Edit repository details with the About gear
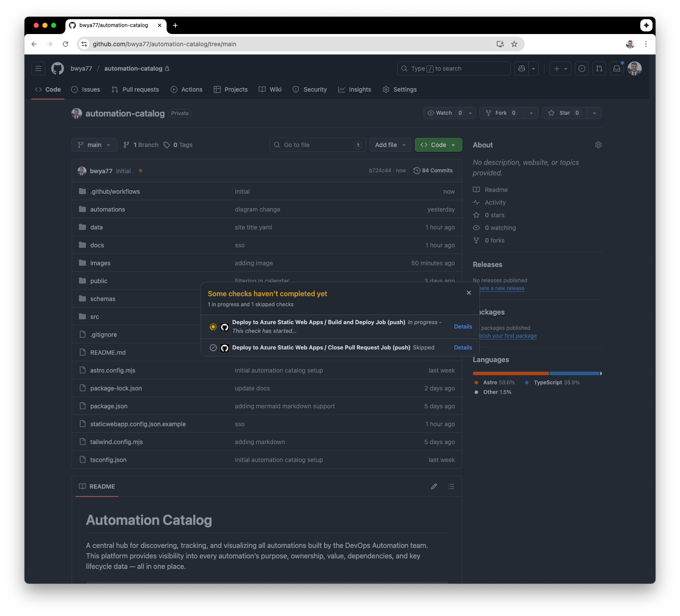Screen dimensions: 680x616 [x=598, y=145]
